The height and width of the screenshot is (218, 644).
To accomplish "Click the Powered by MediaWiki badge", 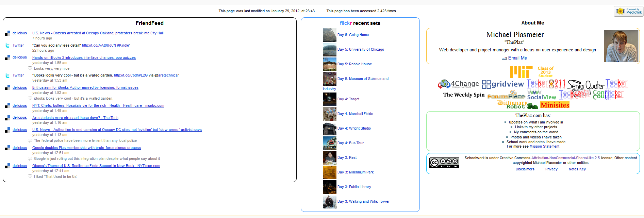I will 629,11.
